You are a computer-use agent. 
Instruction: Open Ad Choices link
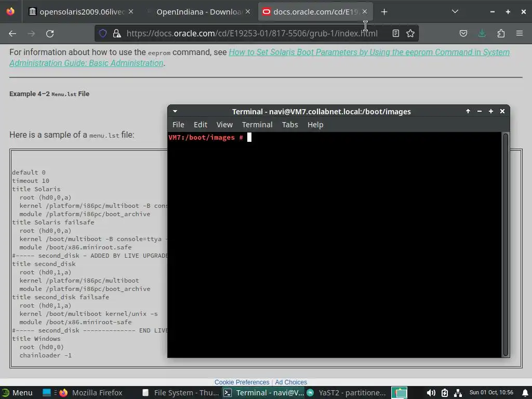[x=291, y=382]
